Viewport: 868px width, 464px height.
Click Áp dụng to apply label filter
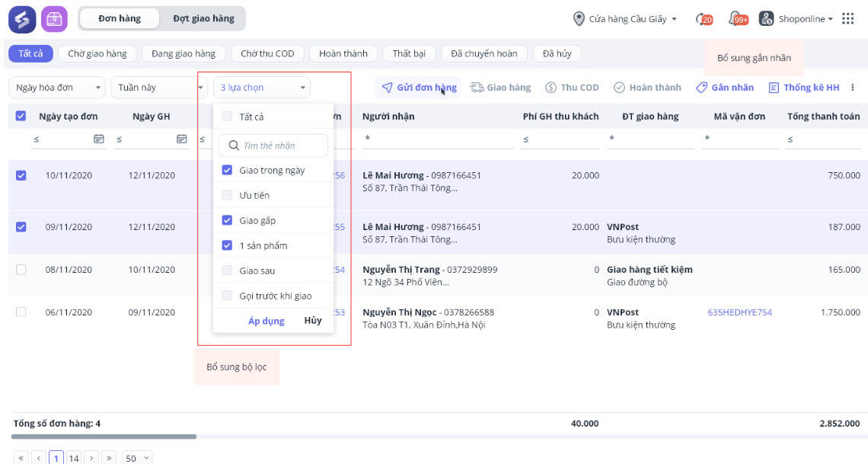pyautogui.click(x=266, y=321)
